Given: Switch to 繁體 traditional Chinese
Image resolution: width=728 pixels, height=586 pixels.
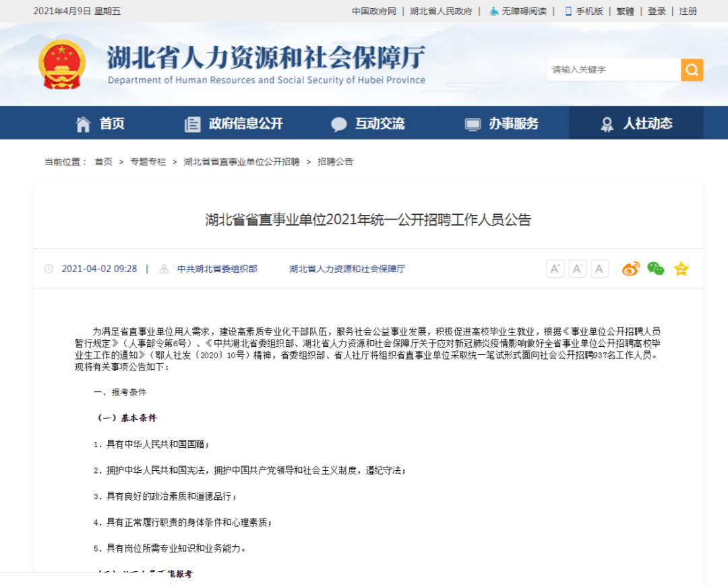Looking at the screenshot, I should tap(626, 11).
